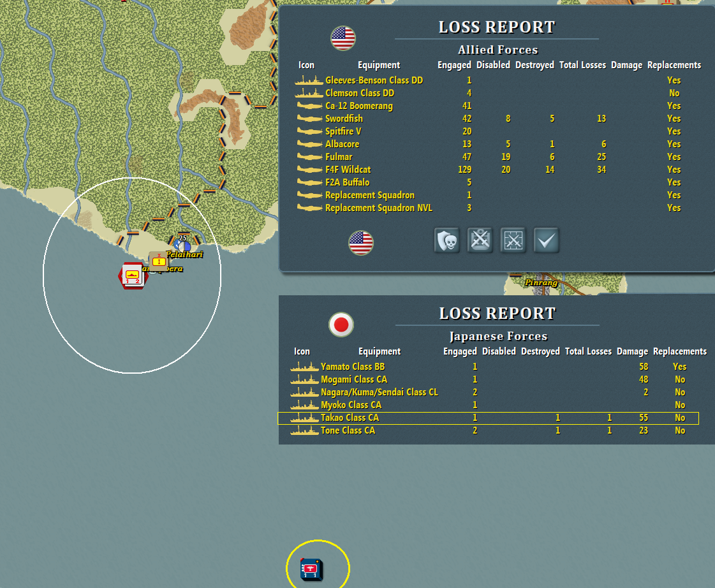Confirm the loss report with the checkmark button
715x588 pixels.
pyautogui.click(x=546, y=240)
